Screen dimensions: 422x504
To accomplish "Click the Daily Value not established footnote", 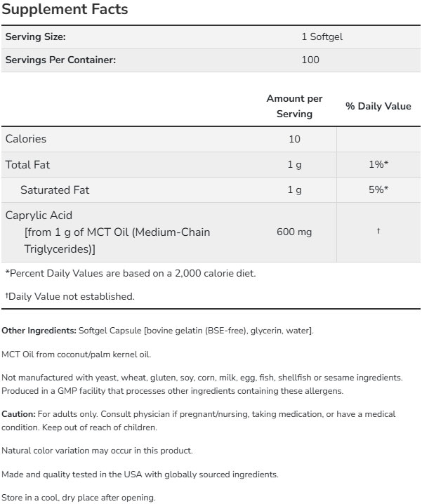I will (70, 296).
